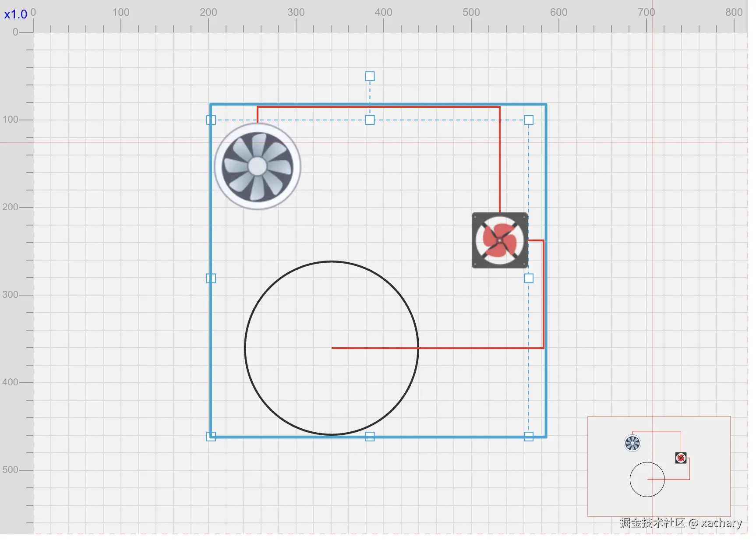This screenshot has width=756, height=543.
Task: Click the rotation handle above the selection
Action: pos(370,76)
